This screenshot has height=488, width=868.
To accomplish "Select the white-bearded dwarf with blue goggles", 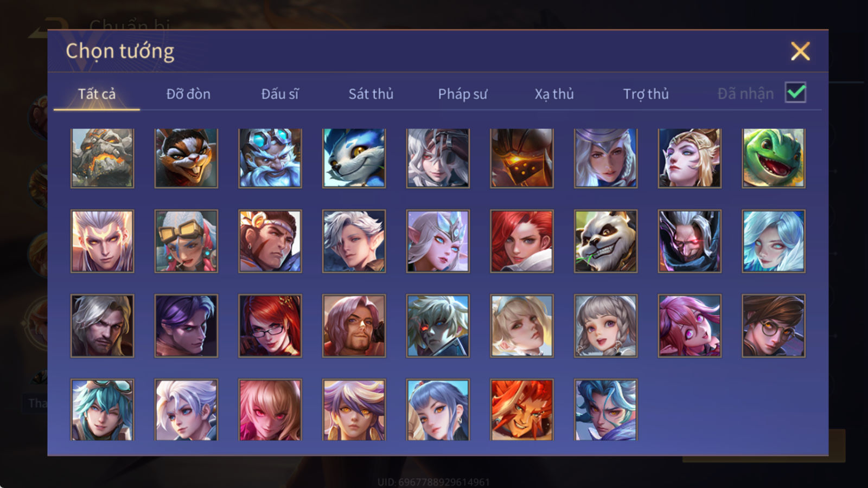I will click(270, 158).
